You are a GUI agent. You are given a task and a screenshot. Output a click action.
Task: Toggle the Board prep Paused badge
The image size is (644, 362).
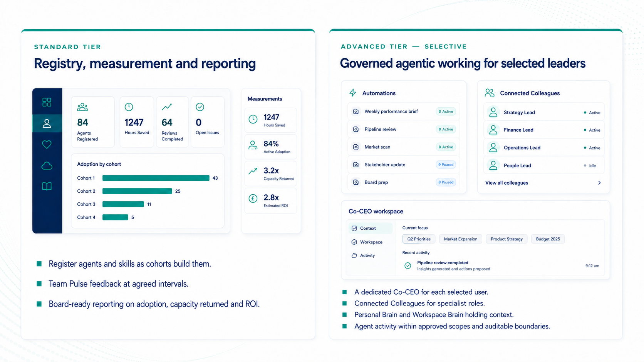pyautogui.click(x=446, y=182)
